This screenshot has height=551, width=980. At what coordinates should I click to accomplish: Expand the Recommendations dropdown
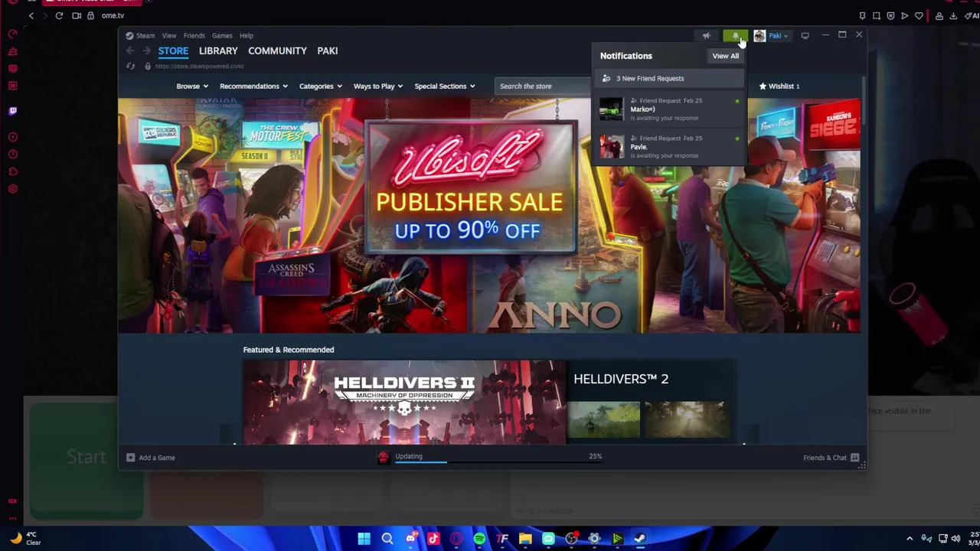[x=253, y=86]
